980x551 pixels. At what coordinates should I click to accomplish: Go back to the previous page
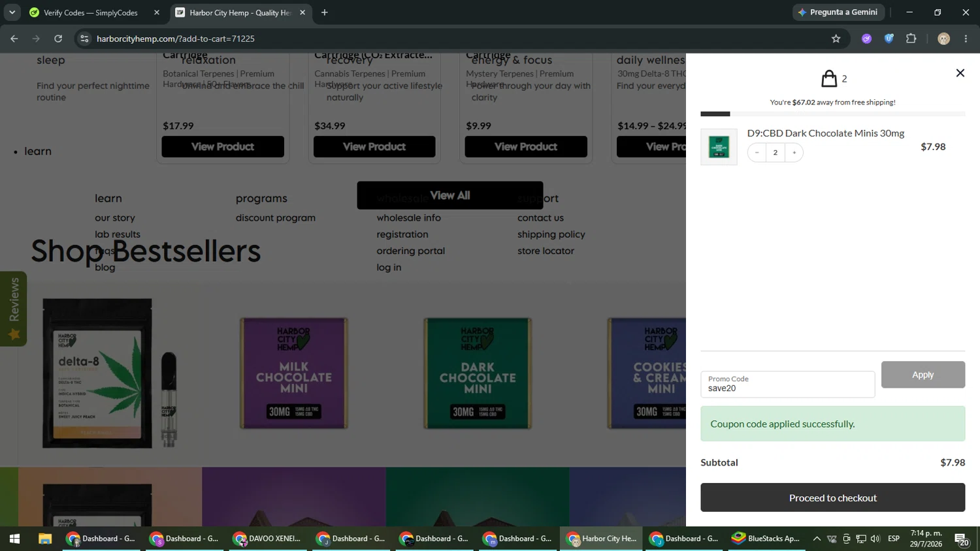pos(14,39)
